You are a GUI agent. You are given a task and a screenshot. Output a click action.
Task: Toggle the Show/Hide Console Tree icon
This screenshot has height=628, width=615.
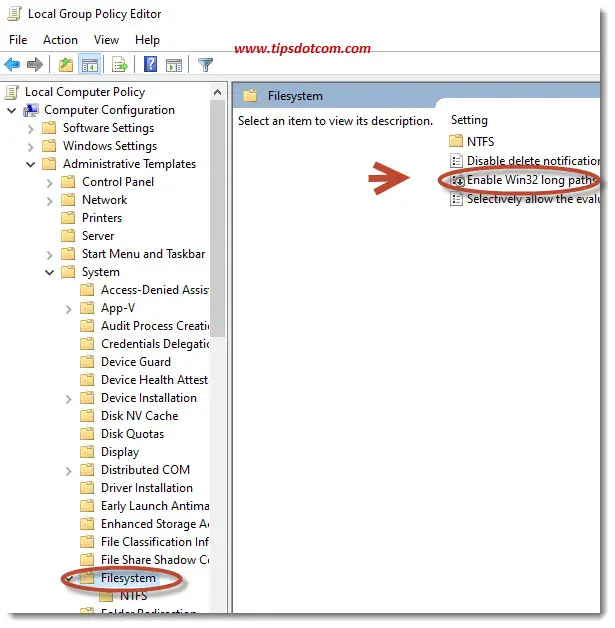pos(89,64)
